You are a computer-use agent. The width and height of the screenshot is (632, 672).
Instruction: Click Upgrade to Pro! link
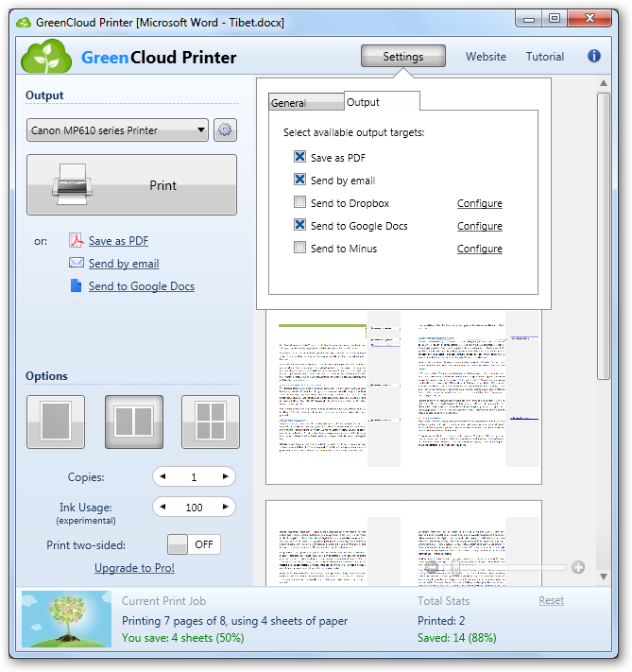tap(134, 568)
